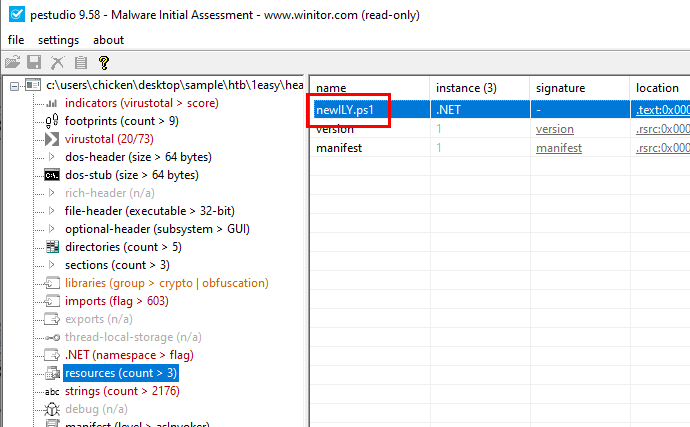Select strings (count > 2176) item

(x=122, y=391)
